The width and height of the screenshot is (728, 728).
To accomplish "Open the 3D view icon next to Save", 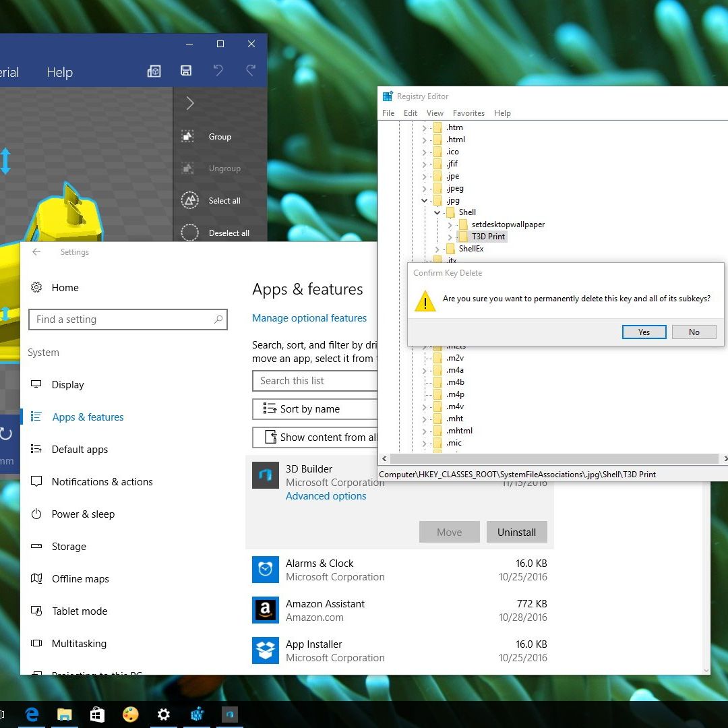I will [154, 71].
